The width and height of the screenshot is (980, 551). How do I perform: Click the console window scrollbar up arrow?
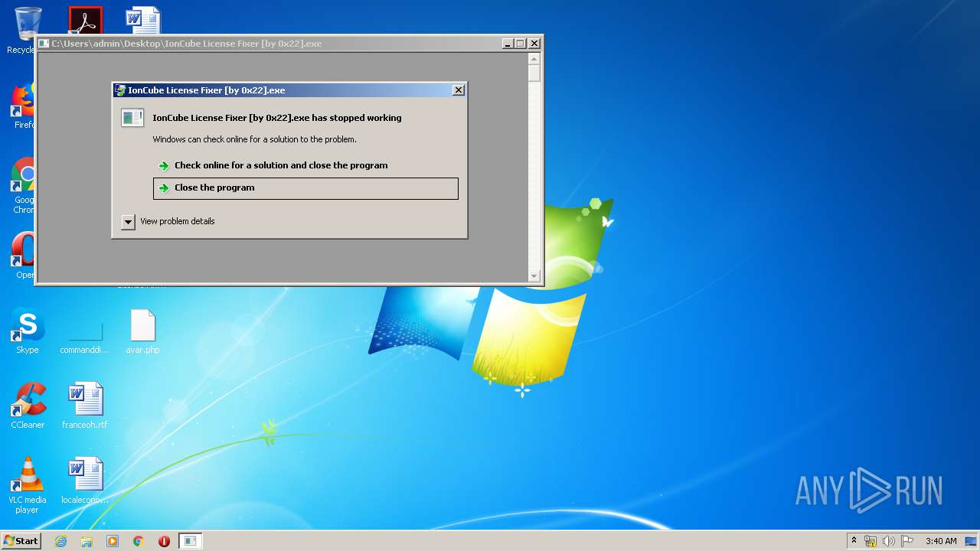534,59
